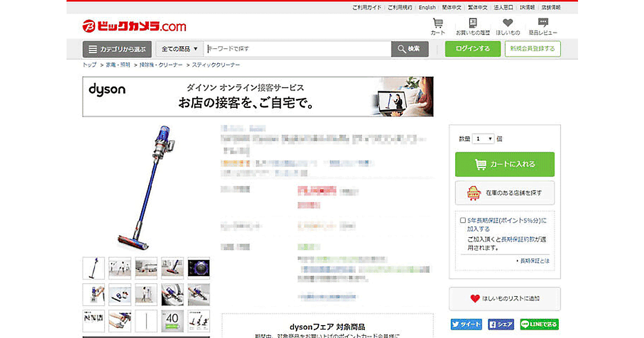Viewport: 644px width, 338px height.
Task: Select the first vacuum thumbnail image
Action: pyautogui.click(x=93, y=268)
